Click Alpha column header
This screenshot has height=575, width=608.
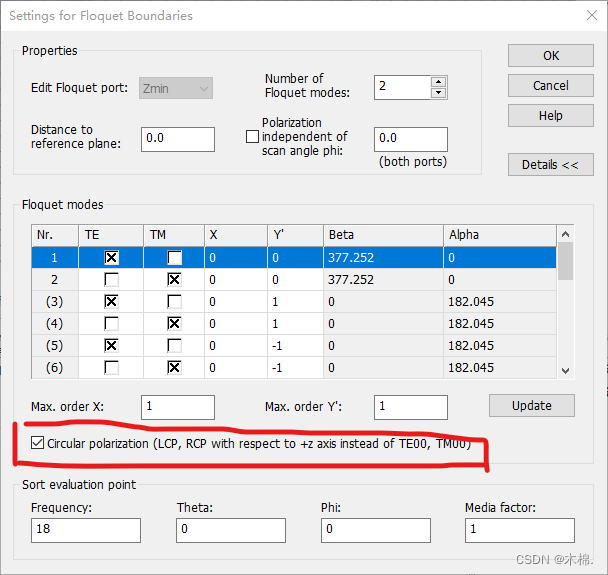click(x=500, y=235)
